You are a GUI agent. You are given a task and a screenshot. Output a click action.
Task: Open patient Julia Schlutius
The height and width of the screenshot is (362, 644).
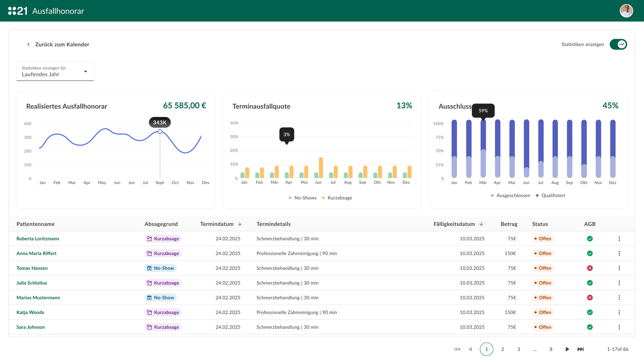[x=32, y=283]
